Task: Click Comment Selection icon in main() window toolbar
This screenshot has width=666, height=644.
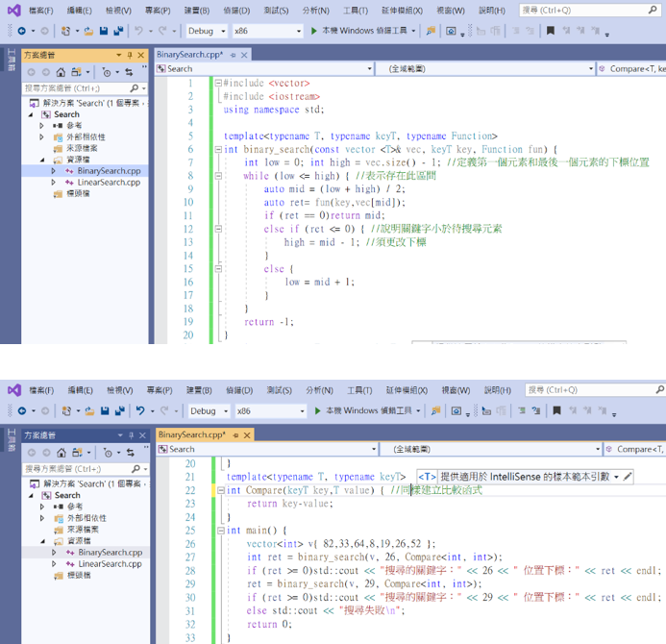Action: (522, 410)
